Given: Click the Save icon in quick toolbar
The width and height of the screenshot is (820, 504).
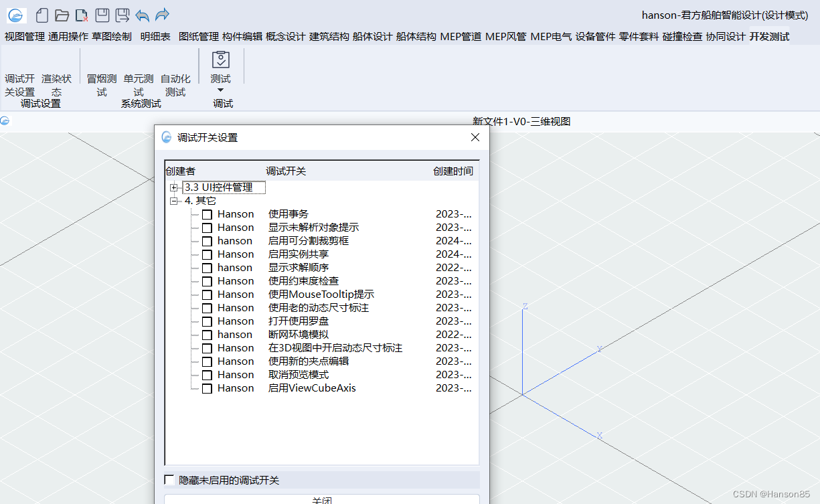Looking at the screenshot, I should point(102,15).
